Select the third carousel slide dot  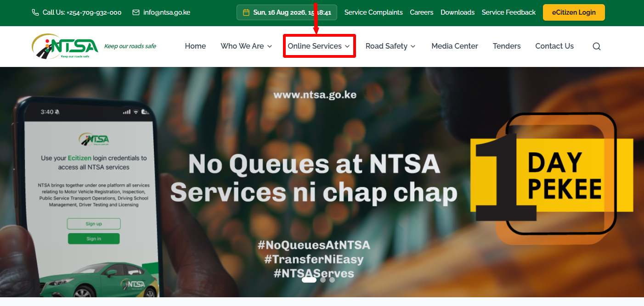[x=332, y=279]
